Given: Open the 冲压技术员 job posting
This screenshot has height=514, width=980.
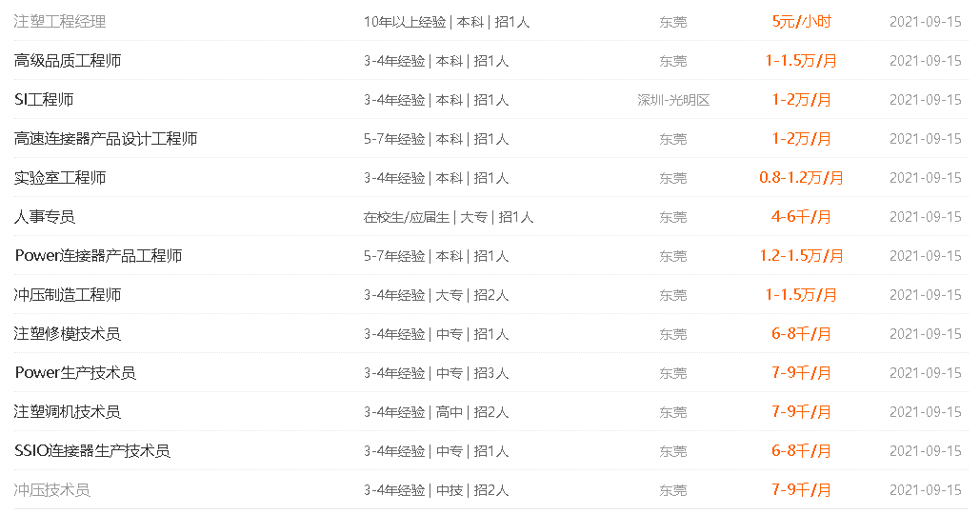Looking at the screenshot, I should tap(51, 490).
